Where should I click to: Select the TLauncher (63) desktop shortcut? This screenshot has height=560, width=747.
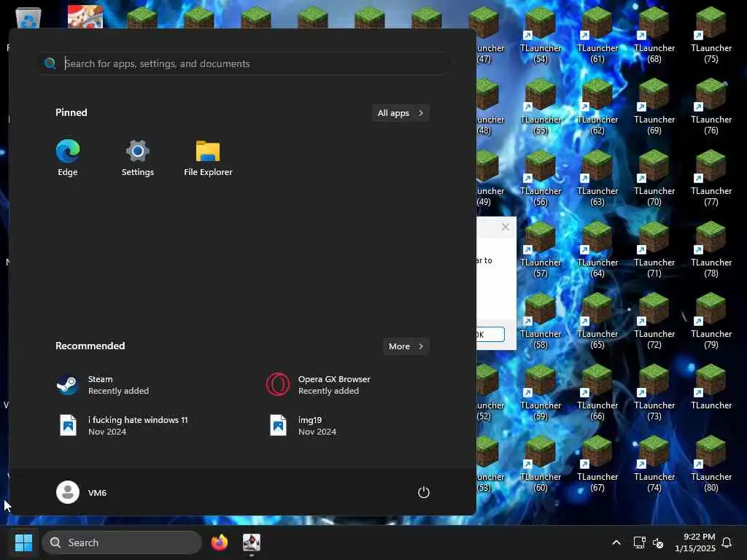click(597, 178)
